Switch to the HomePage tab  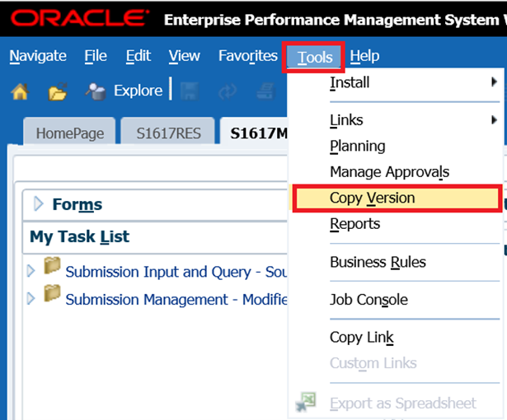(x=68, y=133)
